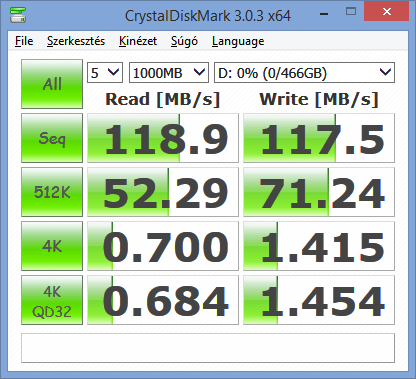Open the Súgó menu
This screenshot has width=416, height=379.
(x=184, y=41)
